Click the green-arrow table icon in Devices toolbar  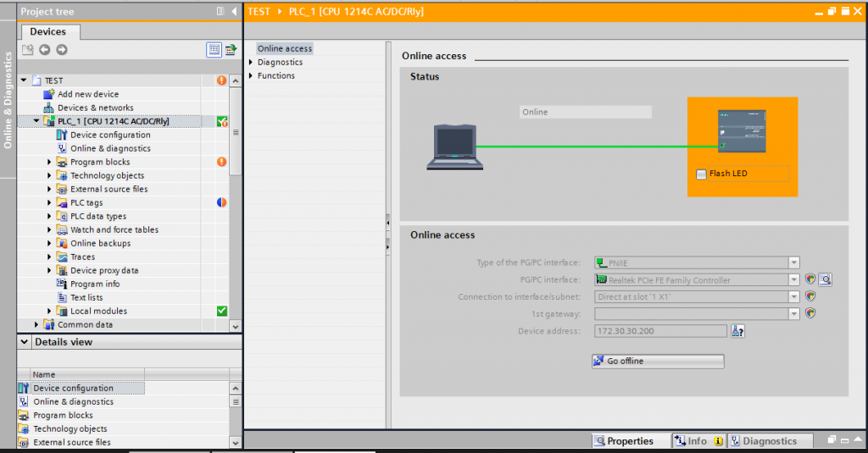[x=231, y=50]
